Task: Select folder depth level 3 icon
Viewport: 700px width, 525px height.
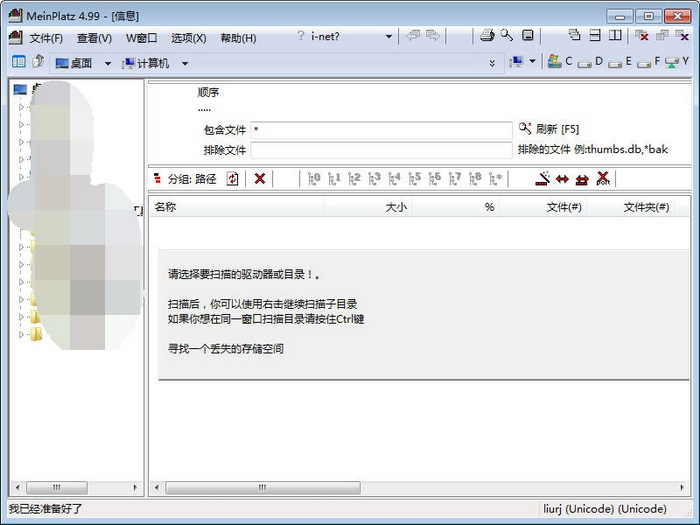Action: pos(374,179)
